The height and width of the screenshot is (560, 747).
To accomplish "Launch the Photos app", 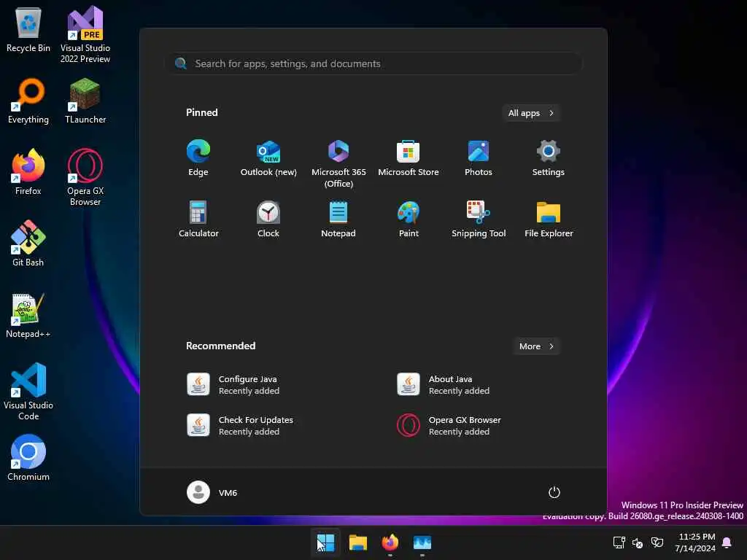I will (479, 158).
